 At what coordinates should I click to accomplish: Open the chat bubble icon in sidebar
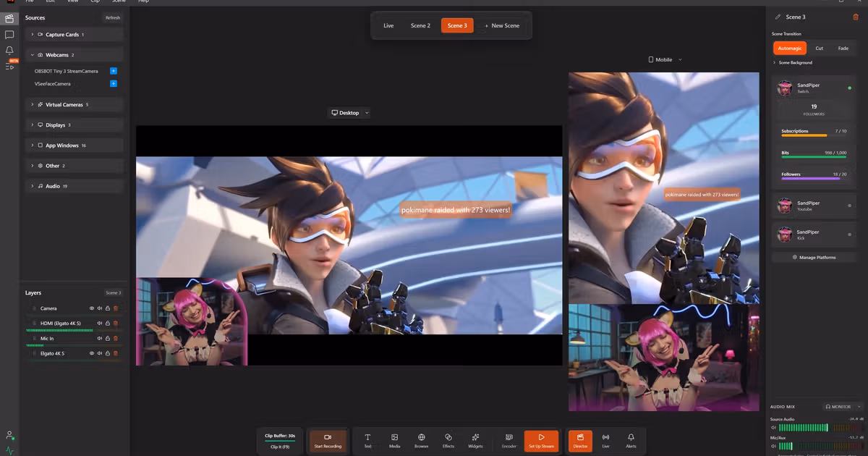9,34
